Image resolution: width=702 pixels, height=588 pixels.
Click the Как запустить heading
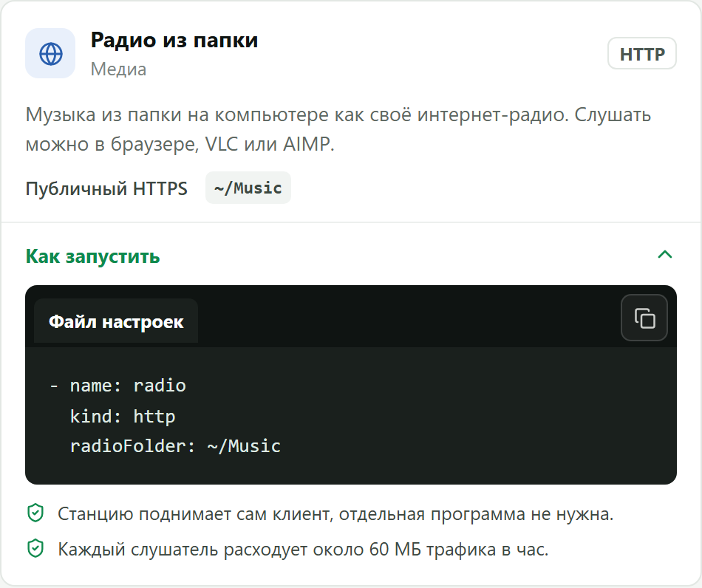92,256
